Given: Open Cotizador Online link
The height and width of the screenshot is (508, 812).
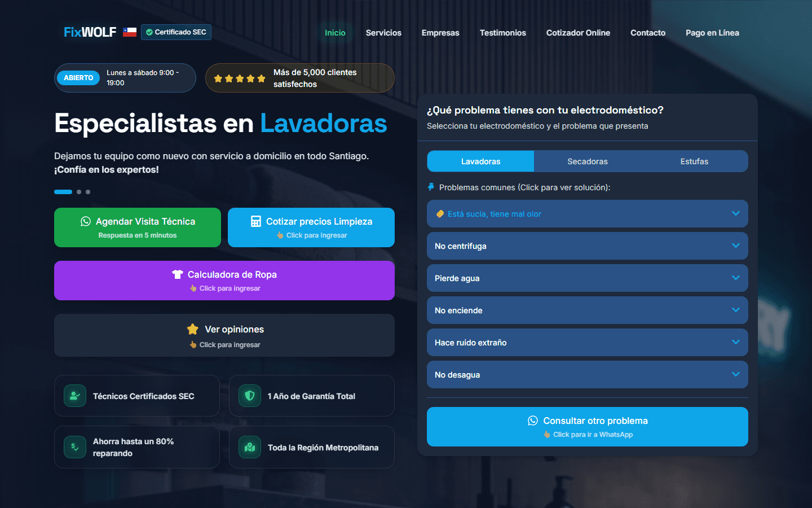Looking at the screenshot, I should (578, 33).
